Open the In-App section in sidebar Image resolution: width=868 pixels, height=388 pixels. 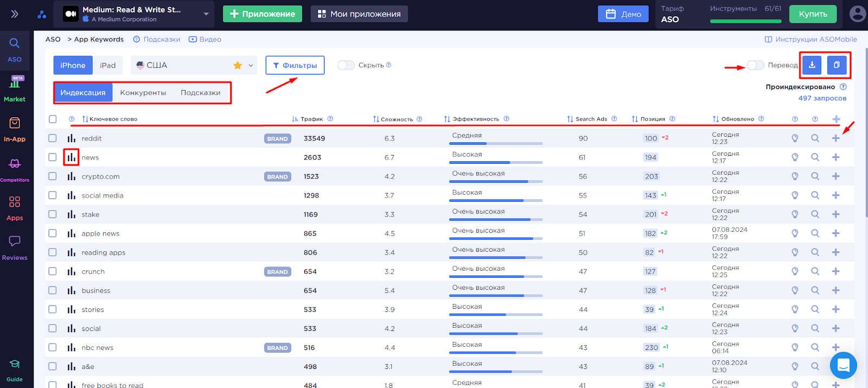click(x=15, y=130)
